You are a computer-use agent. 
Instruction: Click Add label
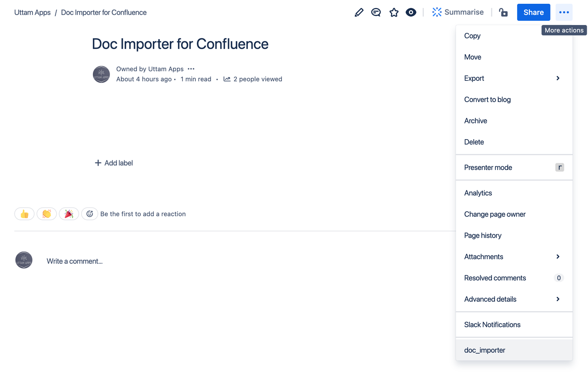click(x=114, y=163)
